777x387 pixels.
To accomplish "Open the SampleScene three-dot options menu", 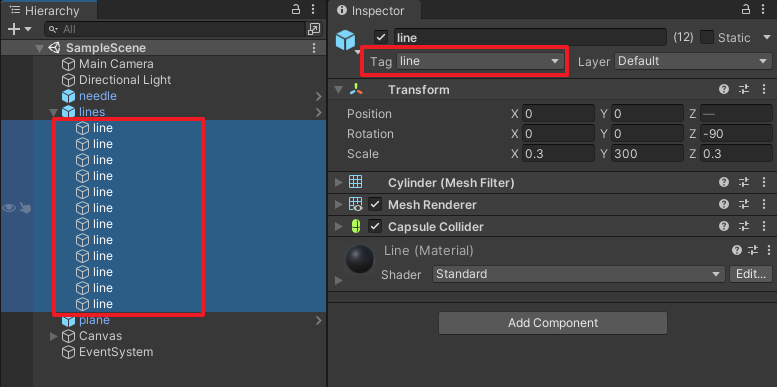I will [314, 48].
